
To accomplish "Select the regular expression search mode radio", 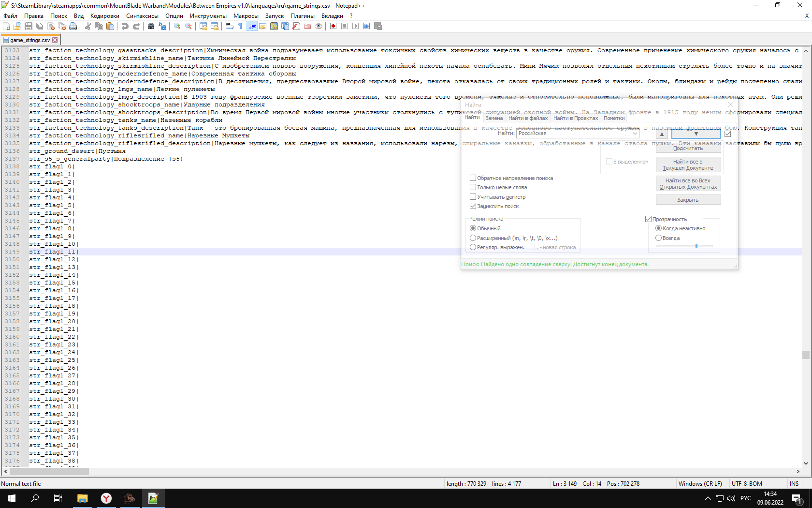I will 473,247.
